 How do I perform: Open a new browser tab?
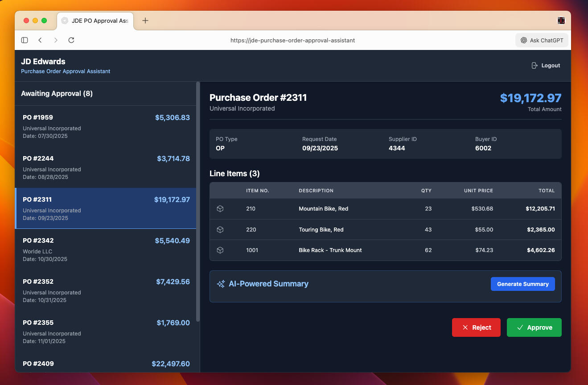pyautogui.click(x=145, y=20)
